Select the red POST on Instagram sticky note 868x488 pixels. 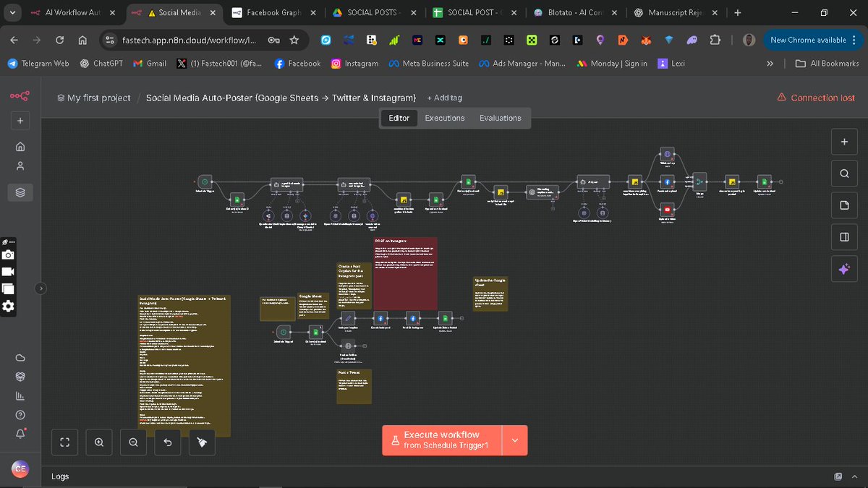(x=405, y=273)
